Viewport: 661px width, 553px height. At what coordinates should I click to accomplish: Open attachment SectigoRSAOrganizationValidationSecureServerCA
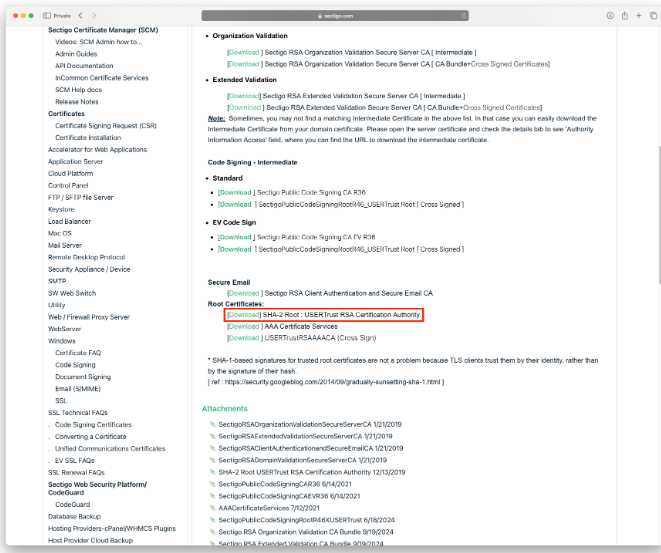(310, 424)
